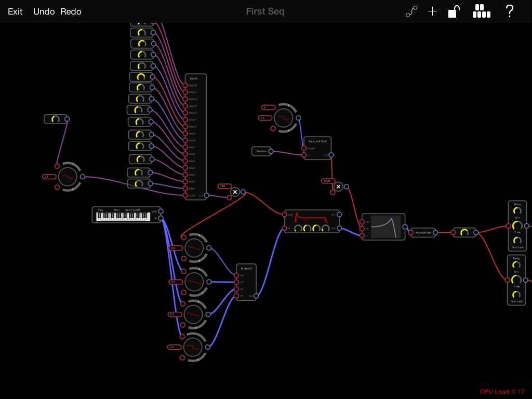Undo the last patch edit
The height and width of the screenshot is (399, 532).
coord(44,11)
